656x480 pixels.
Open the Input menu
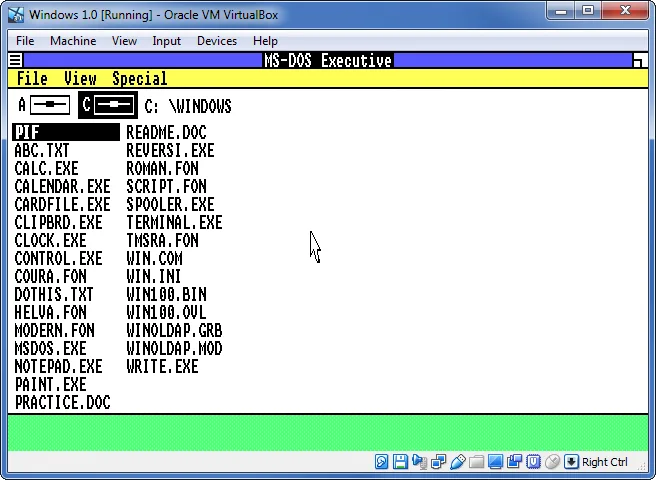(166, 41)
